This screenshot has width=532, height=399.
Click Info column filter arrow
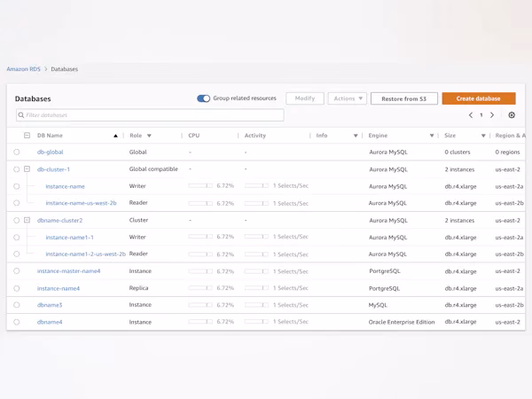[356, 136]
